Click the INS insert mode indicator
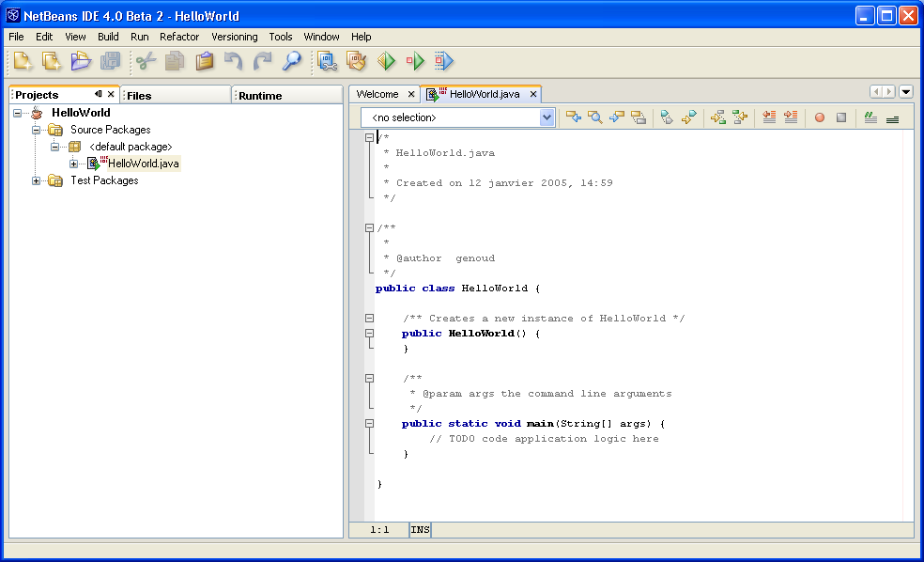924x562 pixels. 420,529
